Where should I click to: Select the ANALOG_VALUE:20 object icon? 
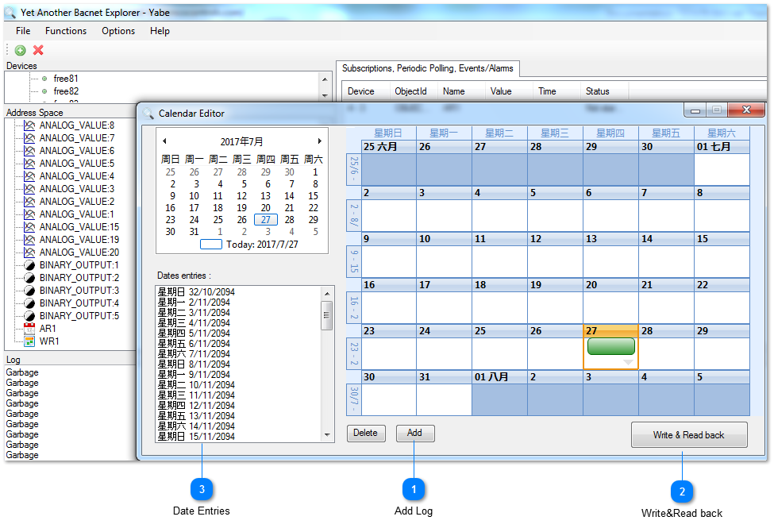click(x=29, y=253)
